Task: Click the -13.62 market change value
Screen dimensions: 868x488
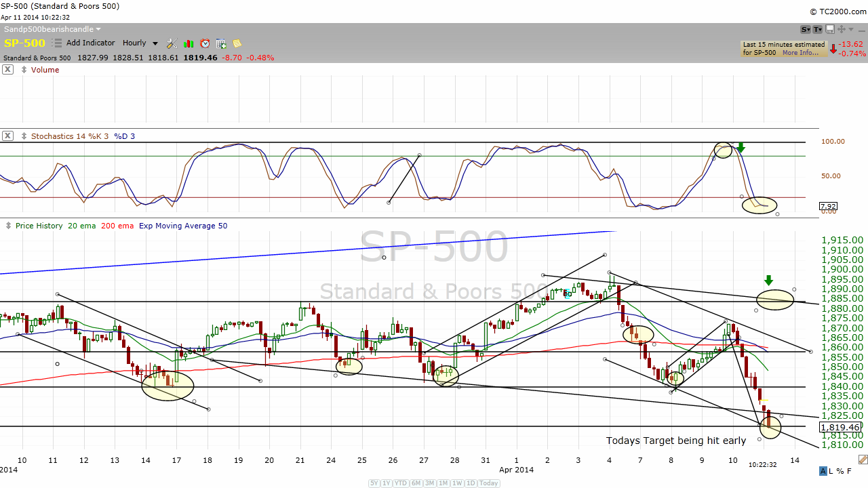Action: (851, 44)
